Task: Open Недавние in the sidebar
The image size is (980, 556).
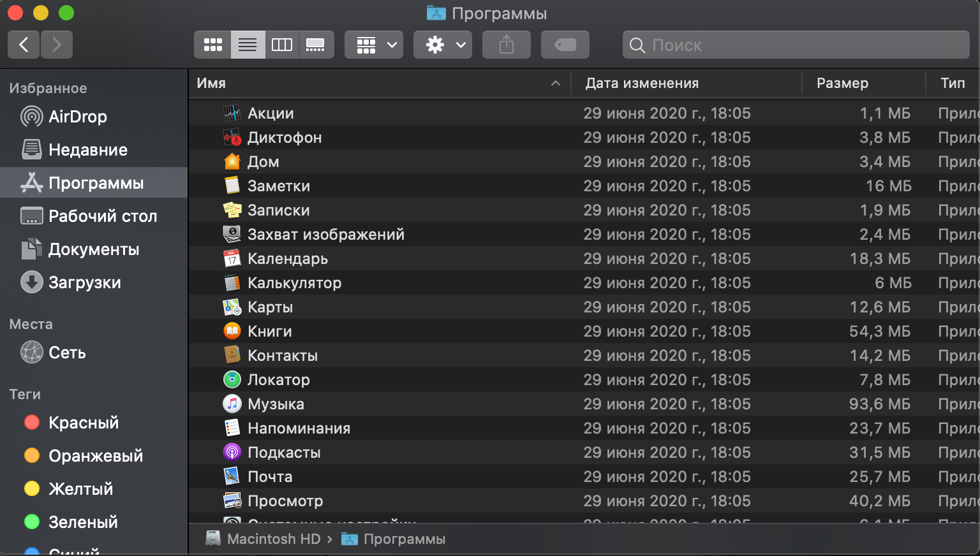Action: (x=94, y=150)
